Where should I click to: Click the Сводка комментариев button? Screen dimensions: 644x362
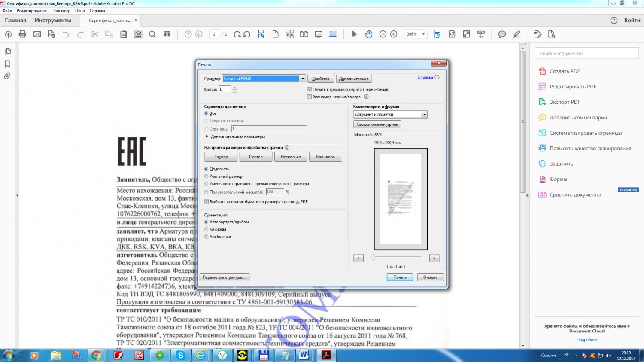(377, 125)
